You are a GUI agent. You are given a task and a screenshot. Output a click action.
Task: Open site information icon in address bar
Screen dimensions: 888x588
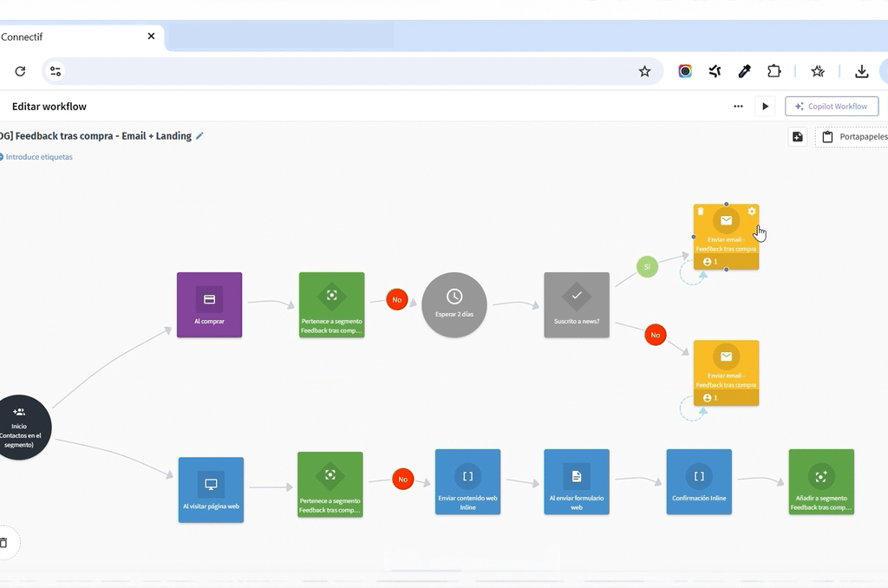(x=55, y=71)
